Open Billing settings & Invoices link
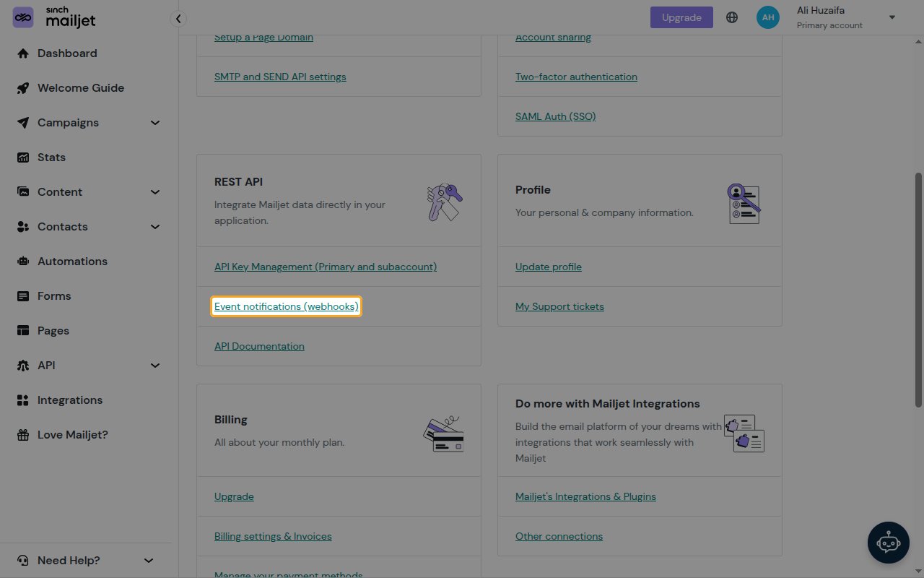 tap(273, 536)
